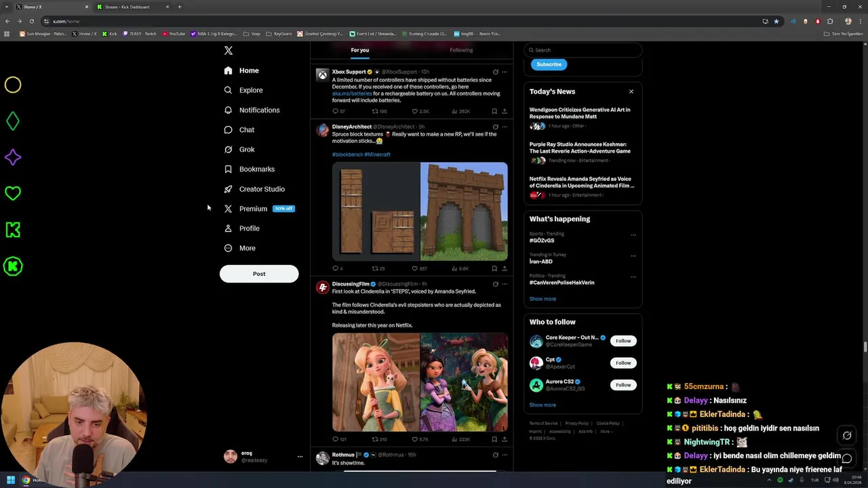Viewport: 868px width, 488px height.
Task: Open more options on DiscussingFilm post
Action: 505,284
